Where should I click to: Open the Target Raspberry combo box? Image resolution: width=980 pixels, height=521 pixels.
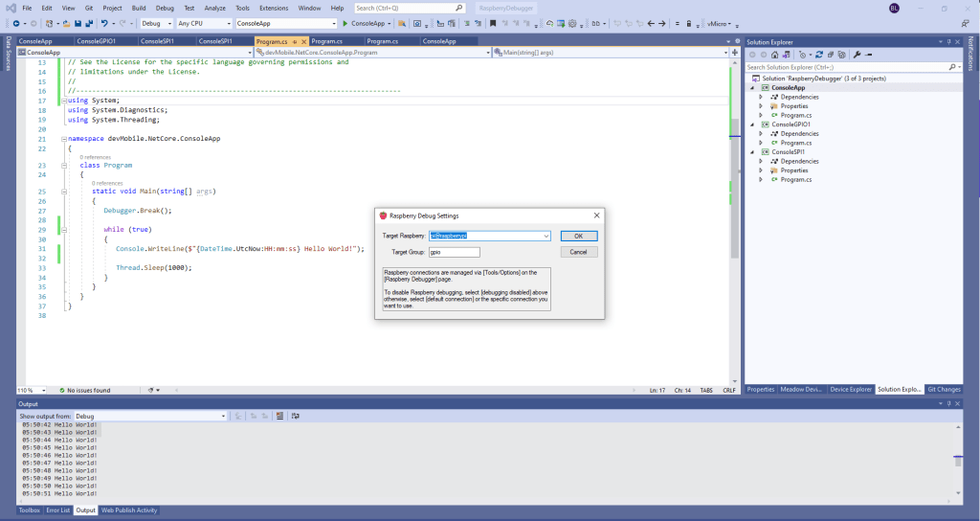click(x=546, y=236)
